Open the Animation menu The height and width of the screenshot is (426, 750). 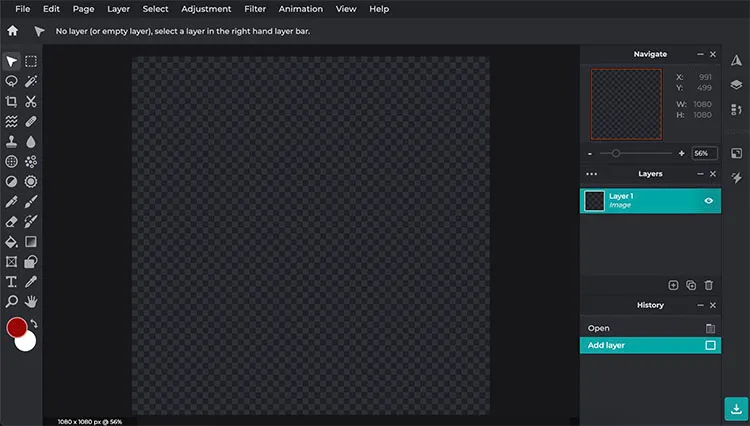tap(301, 9)
